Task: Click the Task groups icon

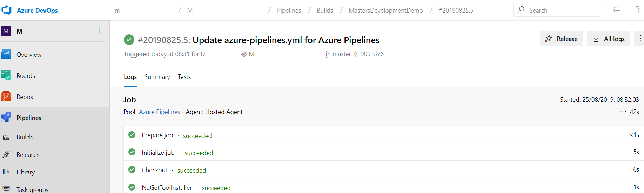Action: pos(6,189)
